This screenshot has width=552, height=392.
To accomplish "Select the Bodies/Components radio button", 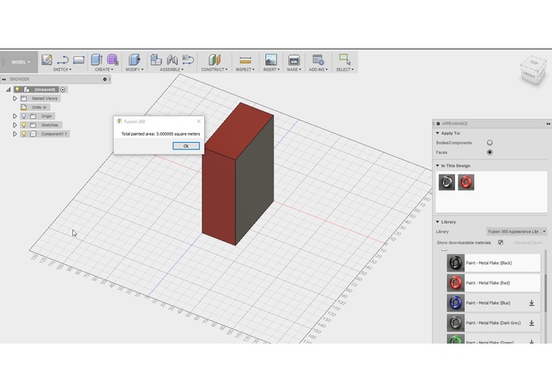I will 490,143.
